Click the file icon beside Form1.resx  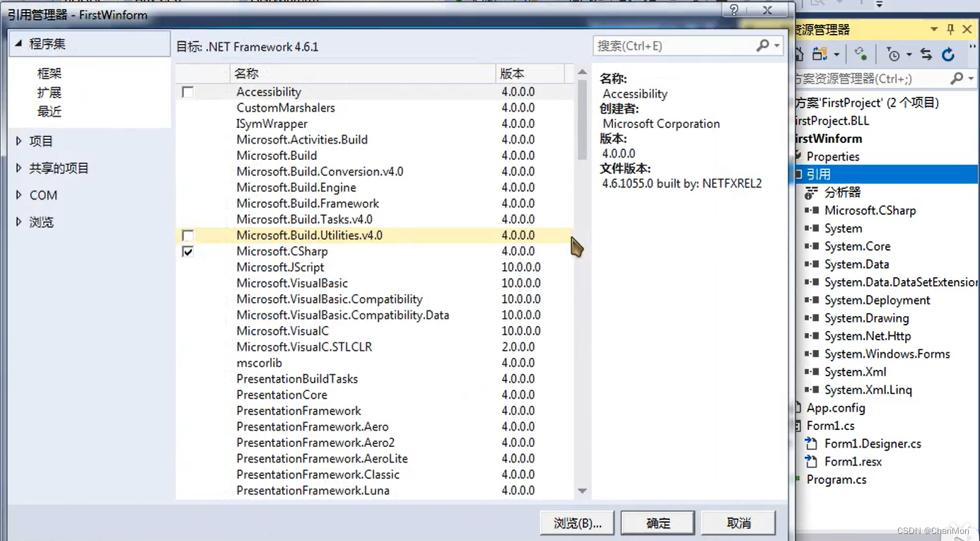812,461
